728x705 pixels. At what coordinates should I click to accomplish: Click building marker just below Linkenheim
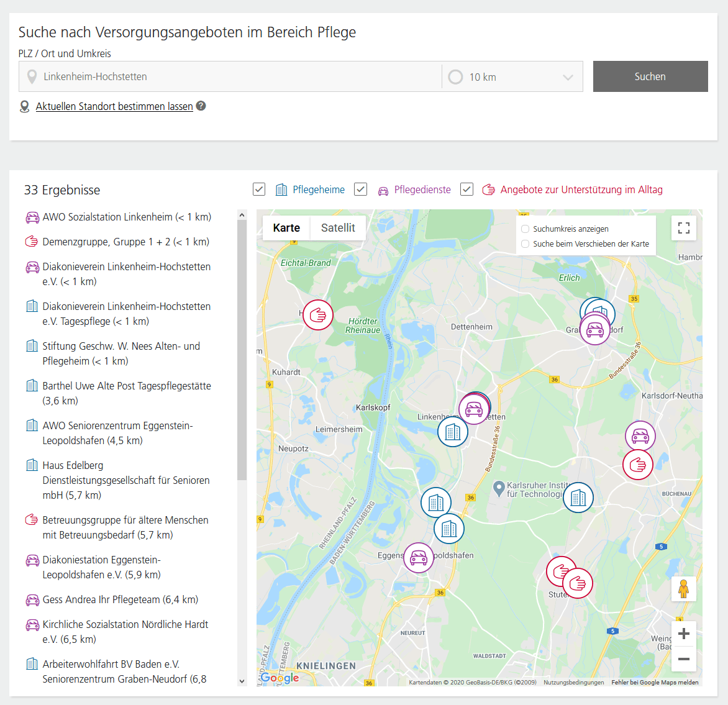[453, 432]
